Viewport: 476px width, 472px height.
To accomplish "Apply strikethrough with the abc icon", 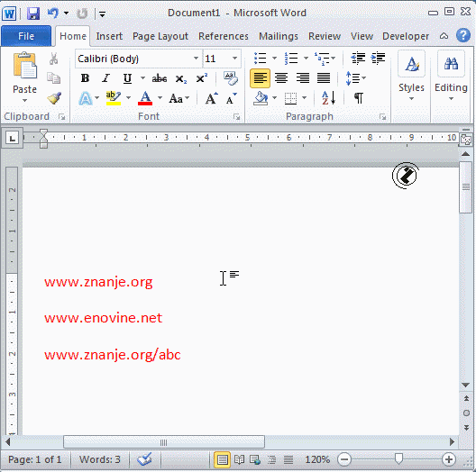I will pos(159,78).
